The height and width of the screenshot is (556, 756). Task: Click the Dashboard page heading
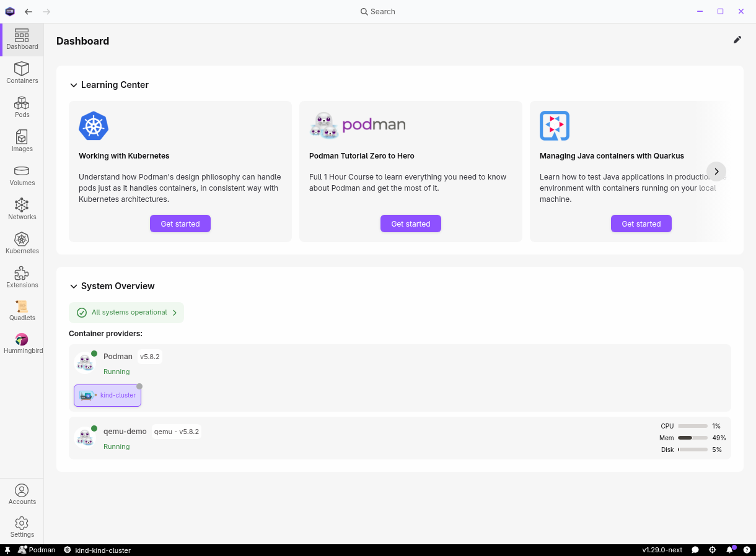tap(82, 41)
